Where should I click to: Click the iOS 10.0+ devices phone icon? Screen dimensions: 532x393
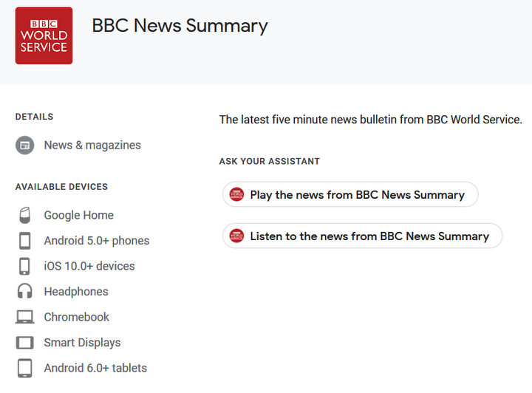click(24, 266)
